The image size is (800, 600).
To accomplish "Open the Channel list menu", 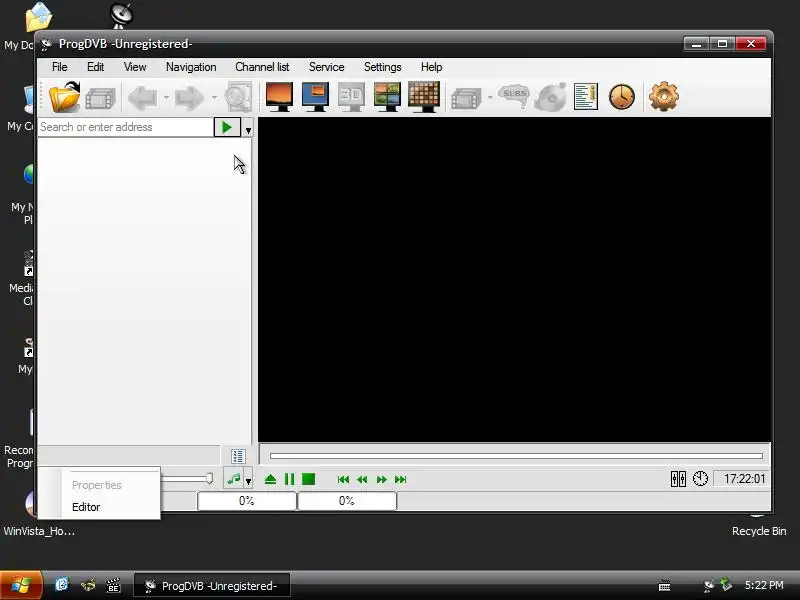I will click(262, 67).
